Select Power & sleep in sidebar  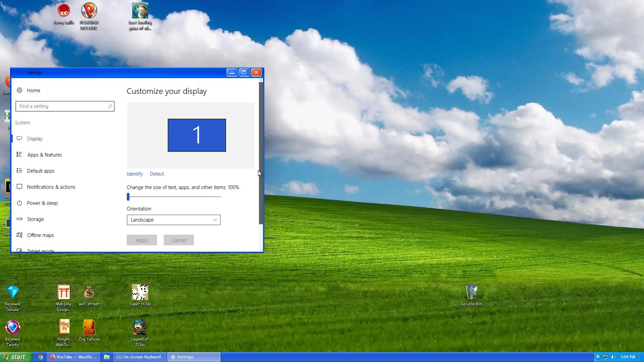[x=42, y=203]
